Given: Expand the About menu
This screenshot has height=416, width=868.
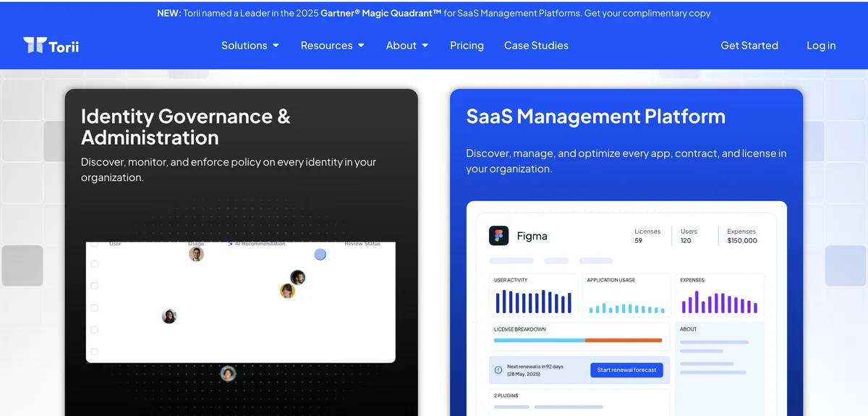Looking at the screenshot, I should click(x=407, y=46).
